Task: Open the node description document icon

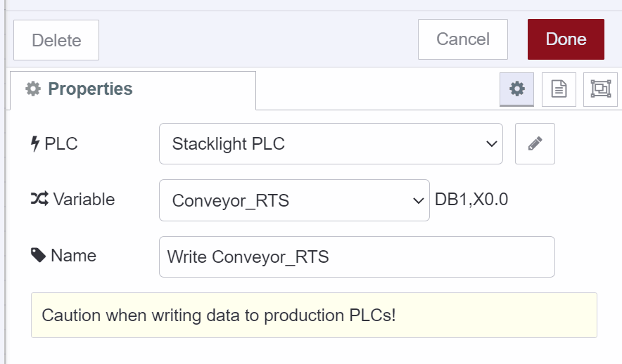Action: point(559,89)
